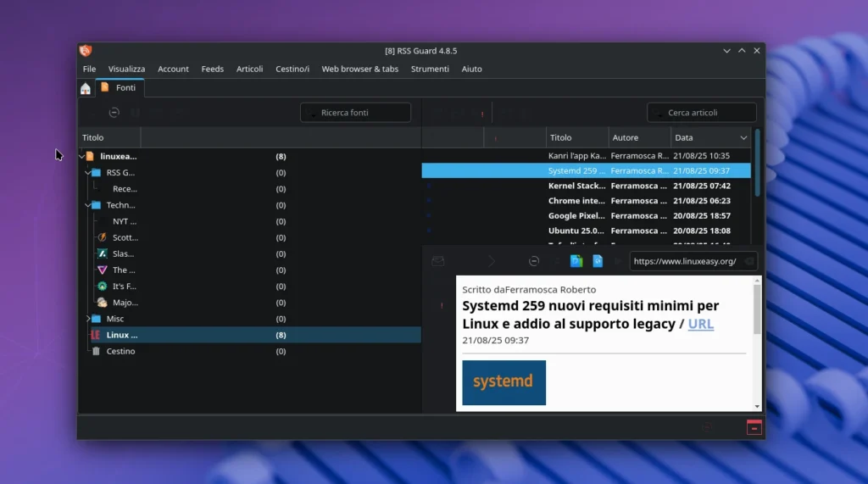Viewport: 868px width, 484px height.
Task: Click the article preview scrollbar thumb
Action: tap(757, 310)
